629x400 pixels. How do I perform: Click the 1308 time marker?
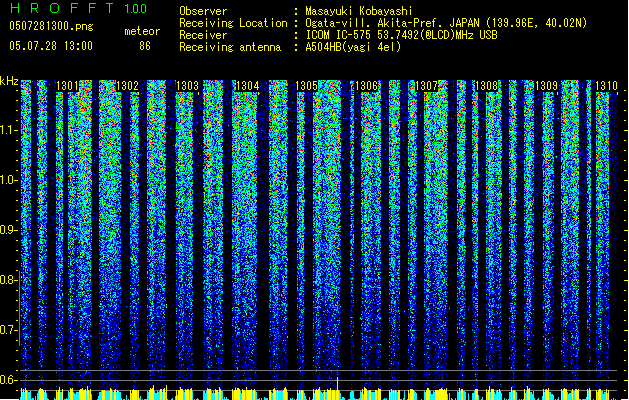486,86
